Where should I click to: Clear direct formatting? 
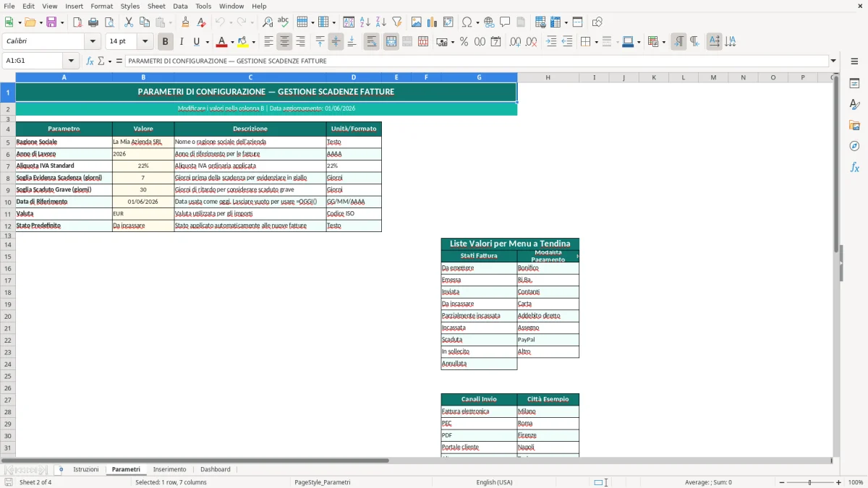click(201, 22)
